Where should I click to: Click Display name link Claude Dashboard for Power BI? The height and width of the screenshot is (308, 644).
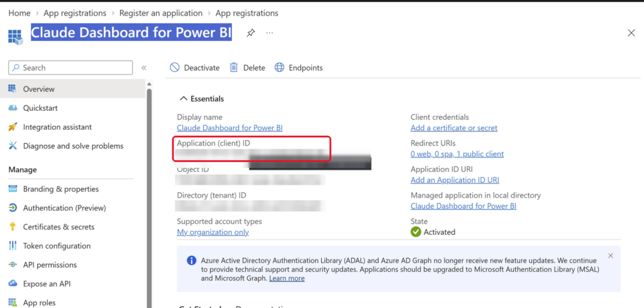(x=230, y=128)
